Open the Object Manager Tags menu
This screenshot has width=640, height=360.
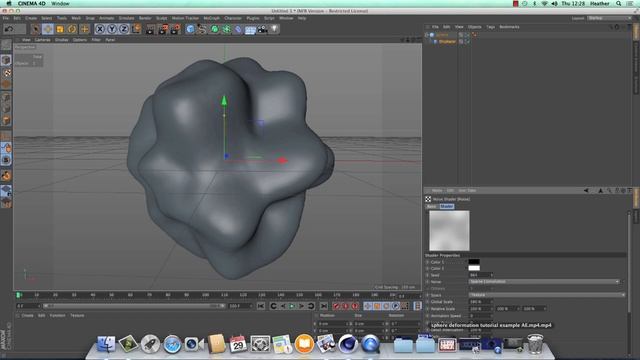[491, 27]
